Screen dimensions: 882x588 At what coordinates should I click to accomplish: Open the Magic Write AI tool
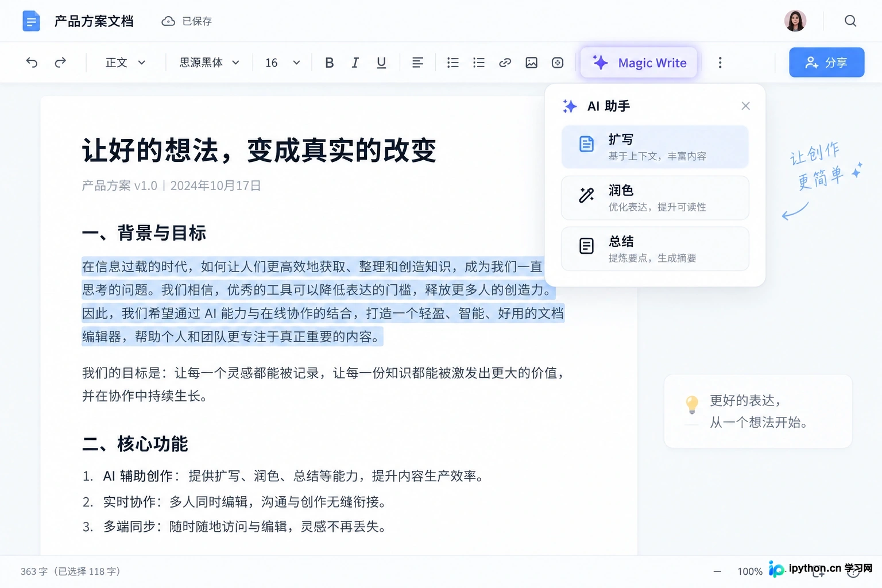tap(639, 63)
